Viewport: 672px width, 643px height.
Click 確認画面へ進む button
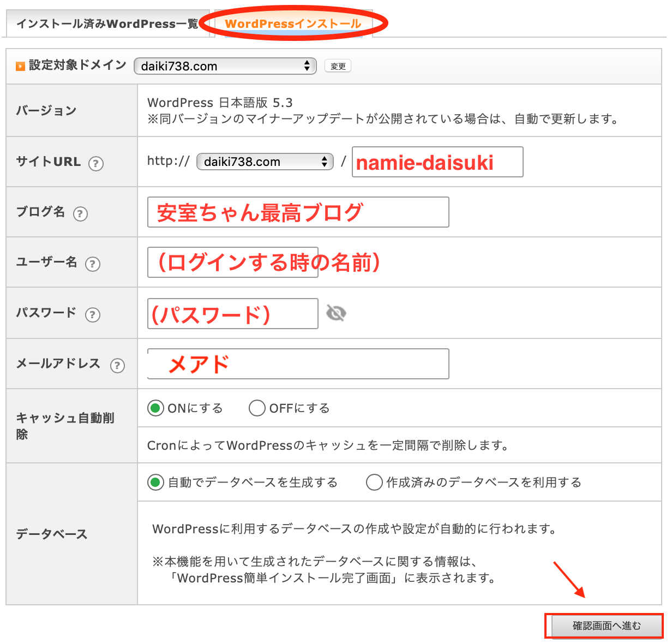[606, 626]
